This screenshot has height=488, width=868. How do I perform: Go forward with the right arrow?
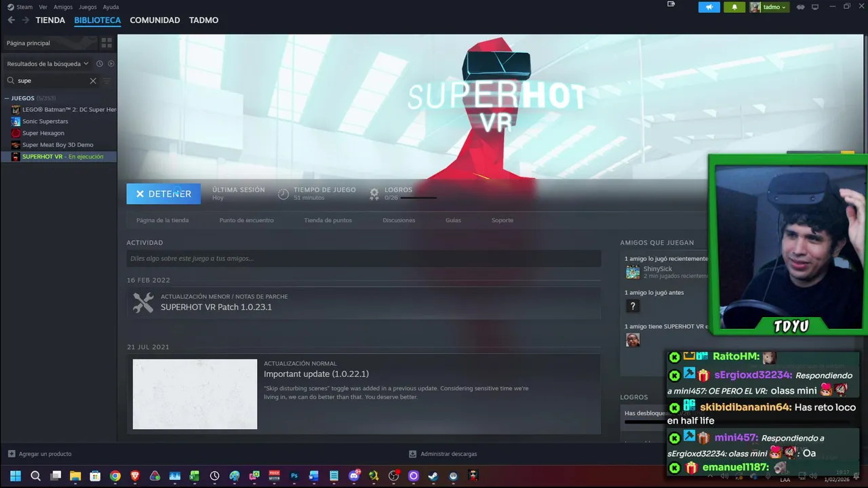pos(25,20)
